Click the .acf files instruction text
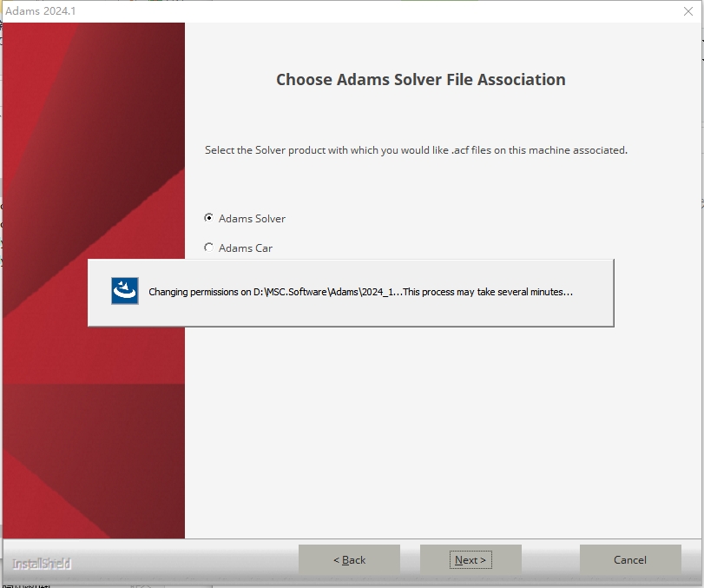The width and height of the screenshot is (704, 588). [416, 150]
